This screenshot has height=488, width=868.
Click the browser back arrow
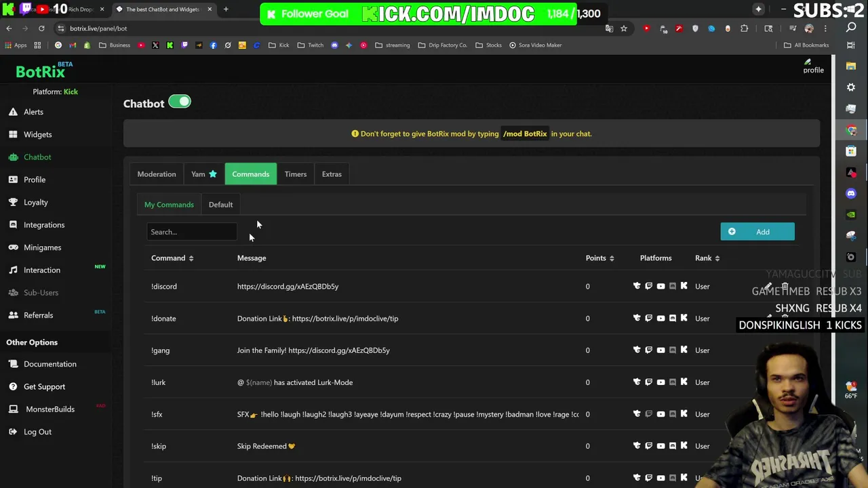(9, 28)
